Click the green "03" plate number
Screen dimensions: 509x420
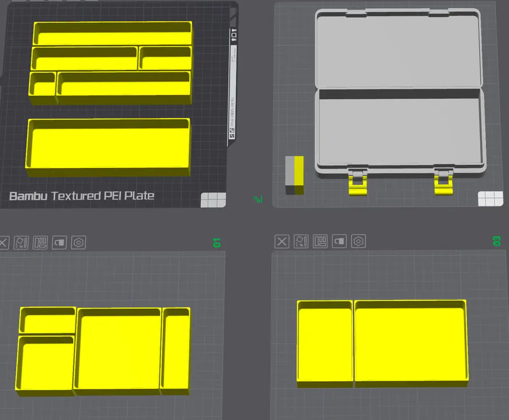click(x=497, y=241)
